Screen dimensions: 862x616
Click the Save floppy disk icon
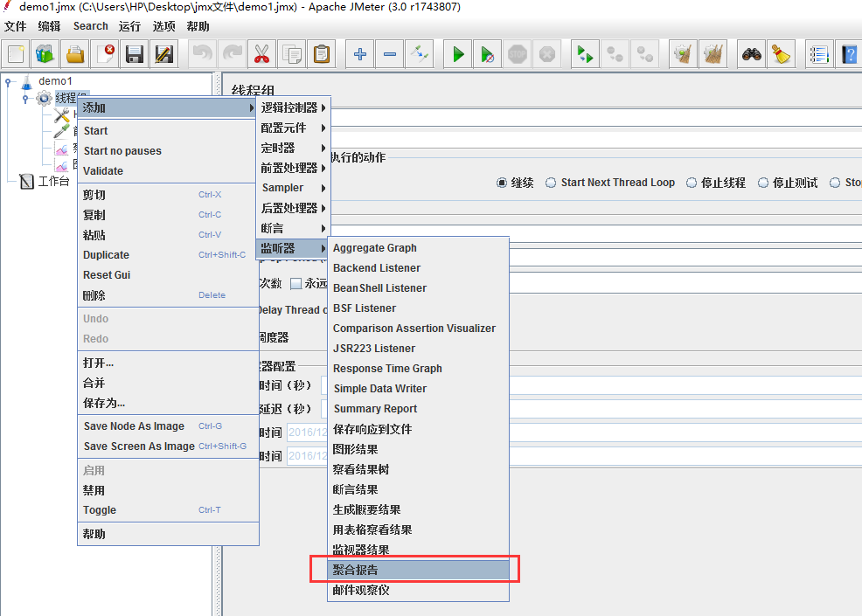click(135, 54)
